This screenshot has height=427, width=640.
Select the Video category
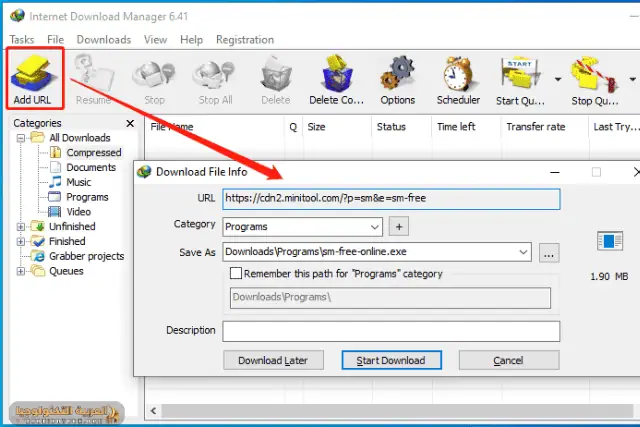(x=78, y=212)
